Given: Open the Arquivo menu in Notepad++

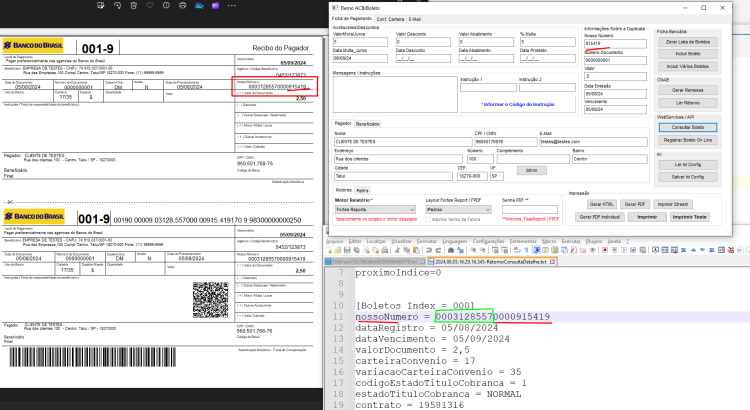Looking at the screenshot, I should click(x=335, y=241).
